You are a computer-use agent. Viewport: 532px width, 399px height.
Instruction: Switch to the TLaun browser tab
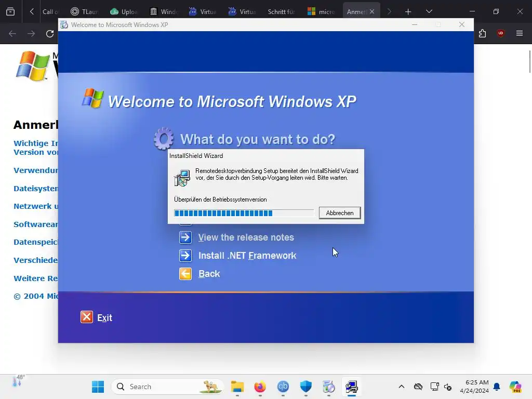point(84,11)
